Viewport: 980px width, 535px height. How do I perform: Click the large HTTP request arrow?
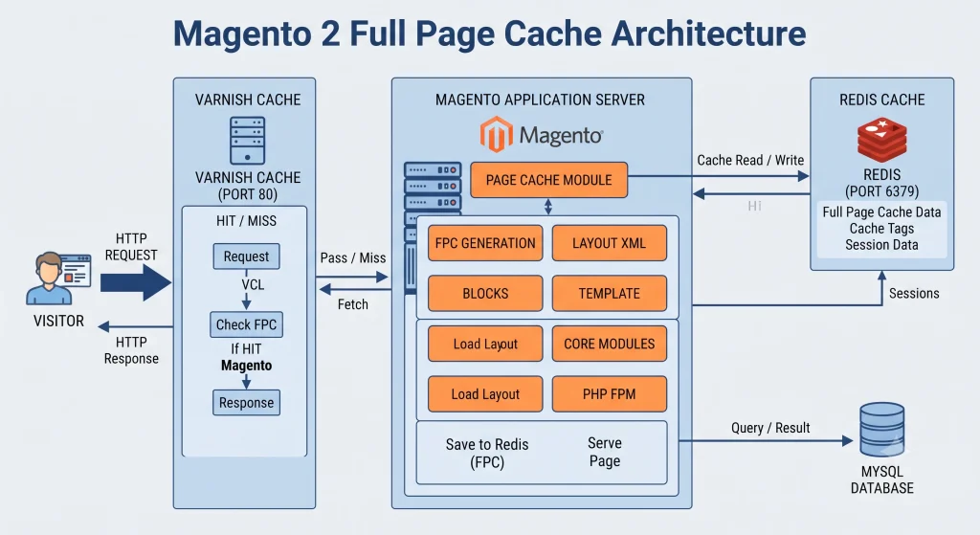click(136, 282)
